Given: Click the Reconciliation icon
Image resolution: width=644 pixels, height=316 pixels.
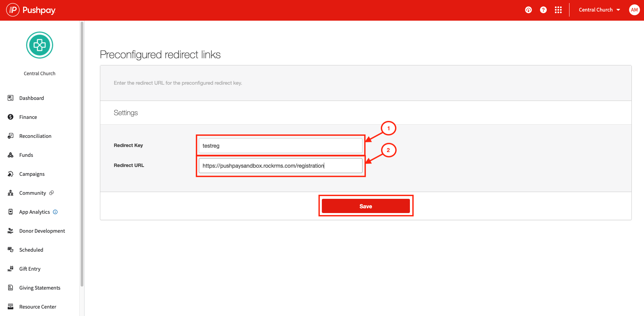Looking at the screenshot, I should [x=11, y=136].
